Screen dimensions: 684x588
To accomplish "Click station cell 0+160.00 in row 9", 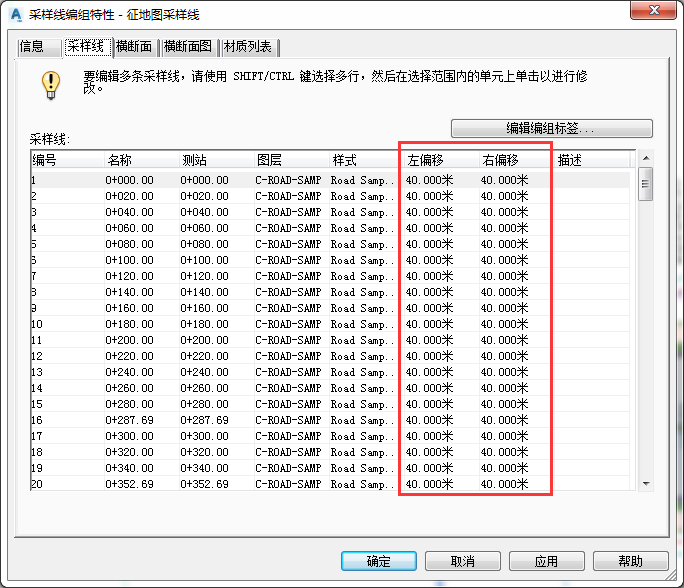I will coord(205,308).
